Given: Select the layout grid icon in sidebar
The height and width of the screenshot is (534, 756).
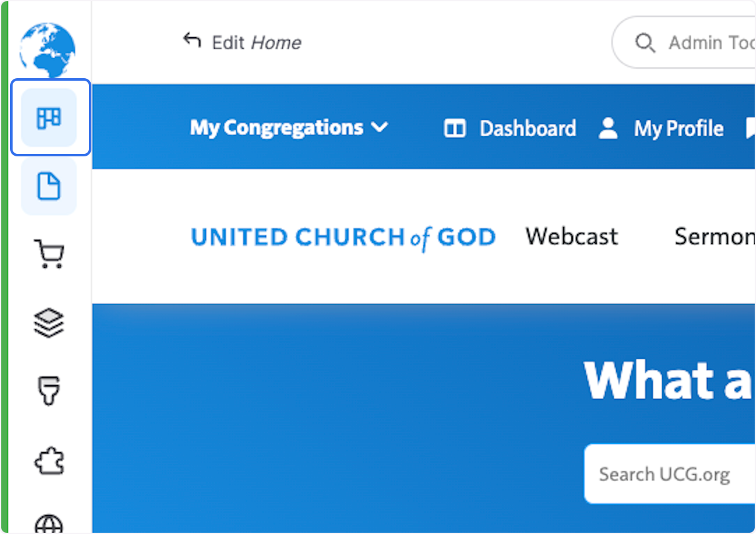Looking at the screenshot, I should point(49,117).
